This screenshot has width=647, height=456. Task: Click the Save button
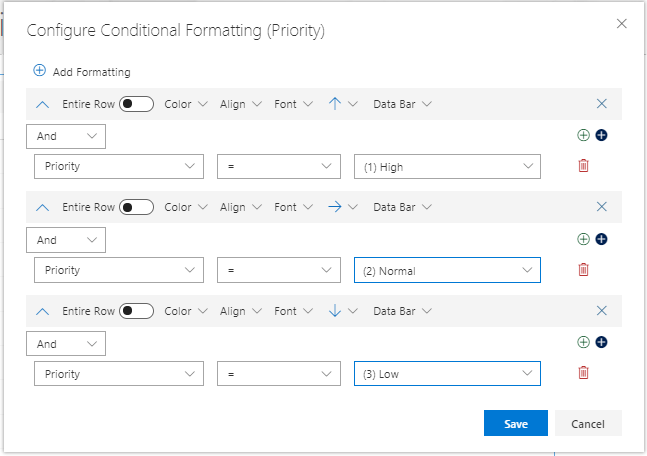(516, 423)
